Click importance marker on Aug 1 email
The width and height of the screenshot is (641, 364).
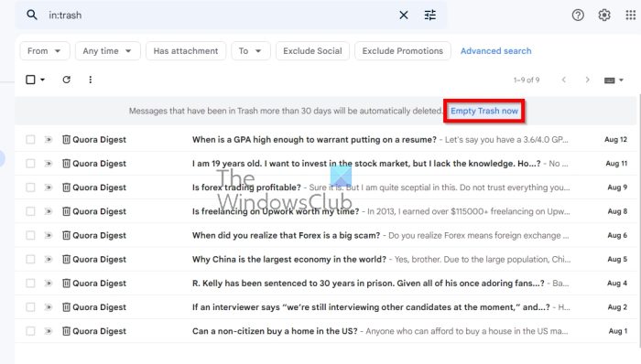pyautogui.click(x=49, y=331)
